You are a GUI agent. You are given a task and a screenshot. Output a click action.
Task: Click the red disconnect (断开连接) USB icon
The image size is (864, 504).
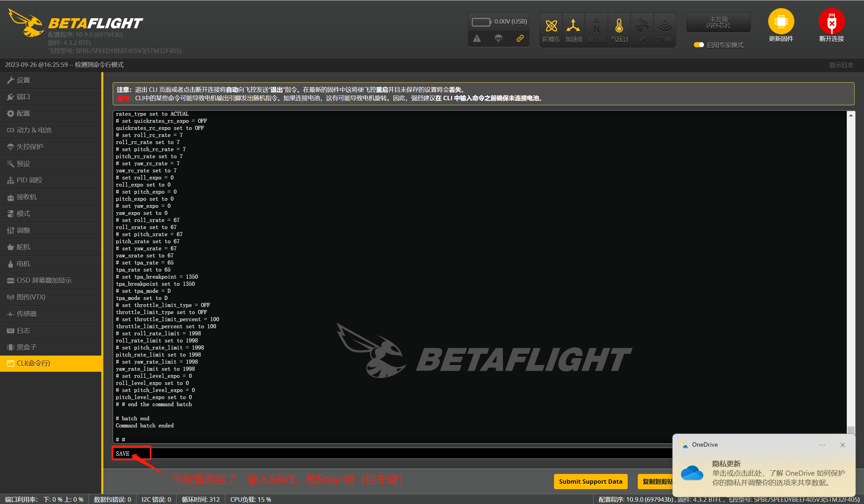click(831, 21)
